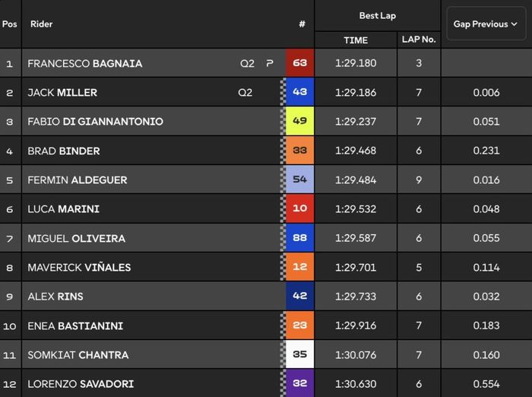Image resolution: width=532 pixels, height=397 pixels.
Task: Open rider Francesco Bagnaia's name
Action: (84, 64)
